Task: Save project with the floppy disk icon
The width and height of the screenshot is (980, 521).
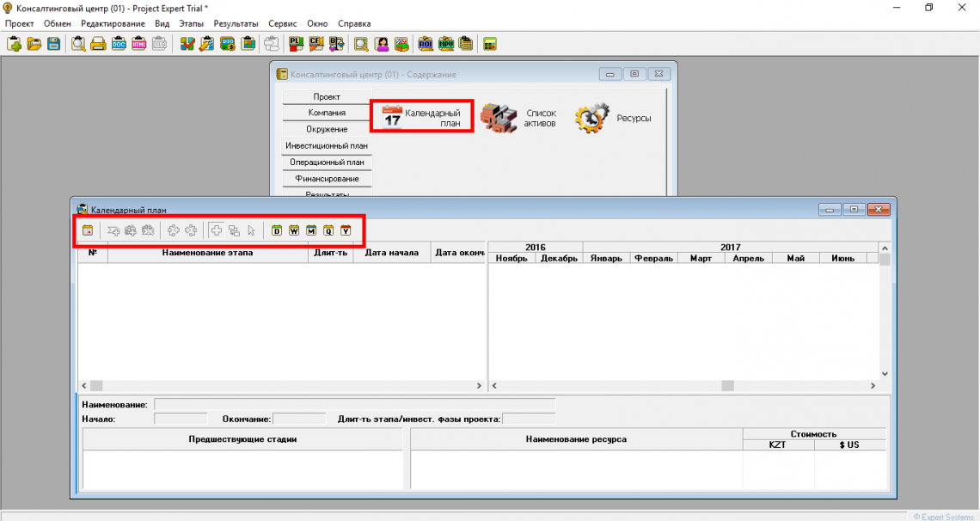Action: (x=53, y=44)
